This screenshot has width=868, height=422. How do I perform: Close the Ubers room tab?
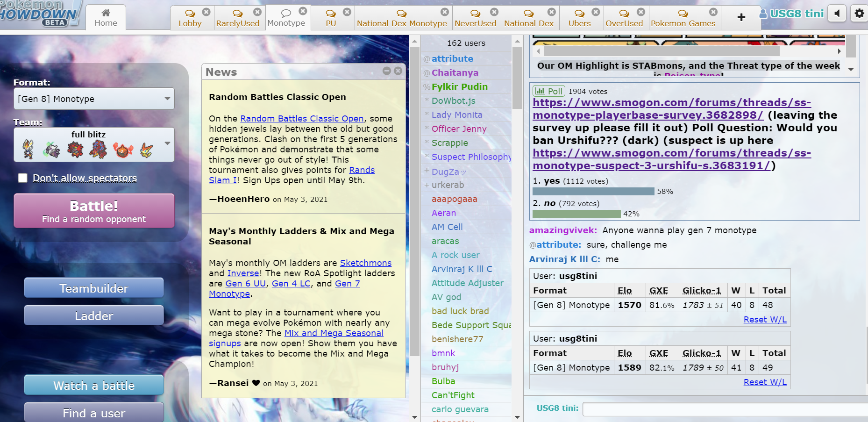click(x=596, y=12)
